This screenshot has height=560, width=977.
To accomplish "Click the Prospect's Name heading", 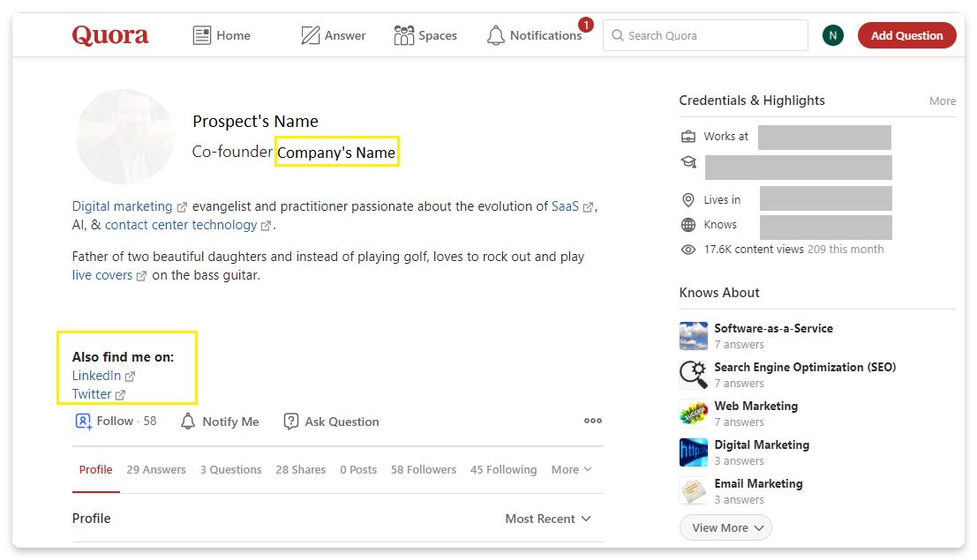I will tap(255, 122).
